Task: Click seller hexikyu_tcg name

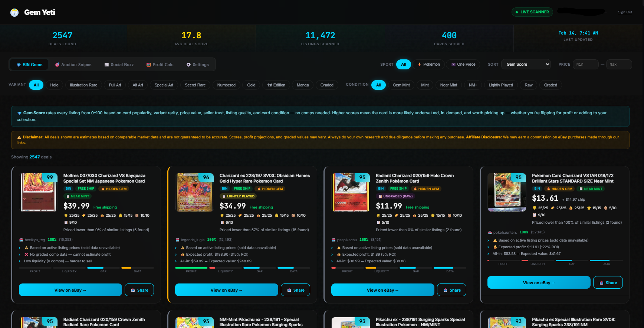Action: (x=35, y=240)
